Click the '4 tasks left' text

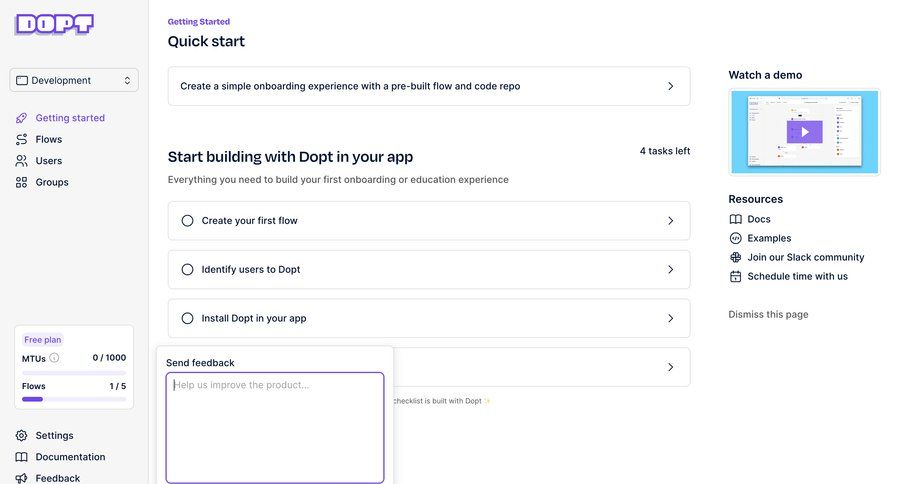[x=665, y=151]
